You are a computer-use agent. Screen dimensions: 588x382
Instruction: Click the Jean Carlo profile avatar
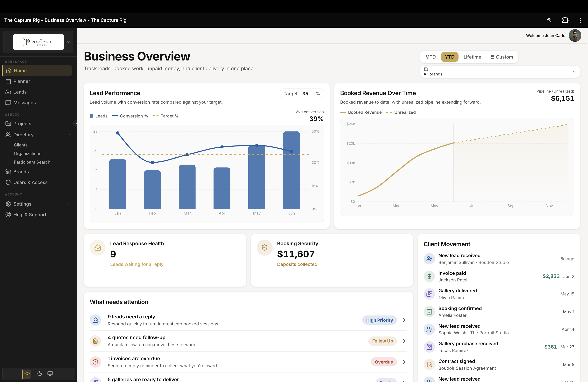(x=575, y=36)
